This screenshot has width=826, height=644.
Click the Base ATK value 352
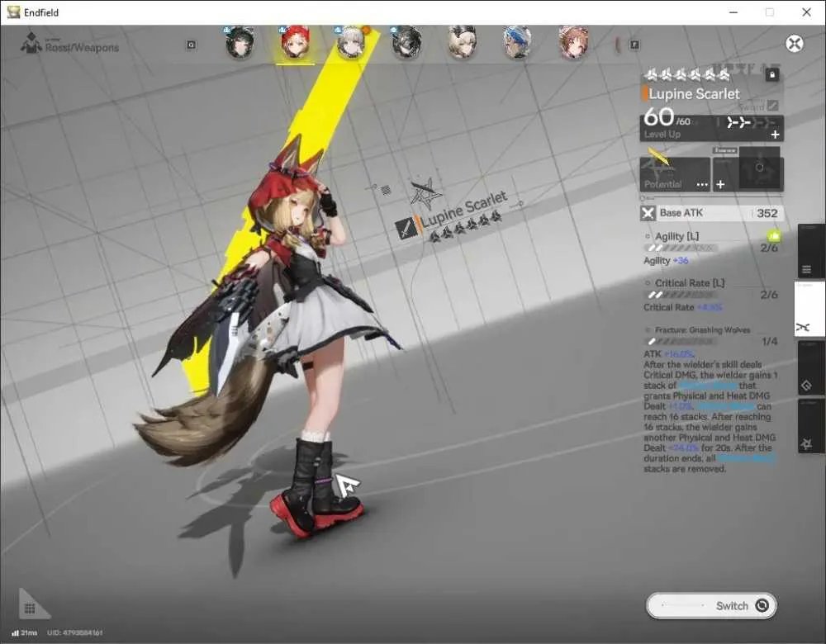(x=767, y=213)
